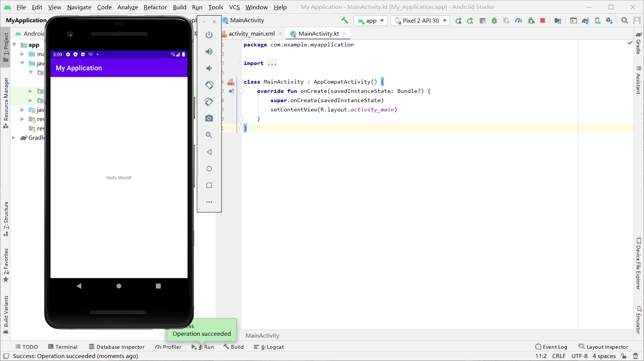Viewport: 644px width, 361px height.
Task: Click the Make Project hammer icon
Action: [x=345, y=20]
